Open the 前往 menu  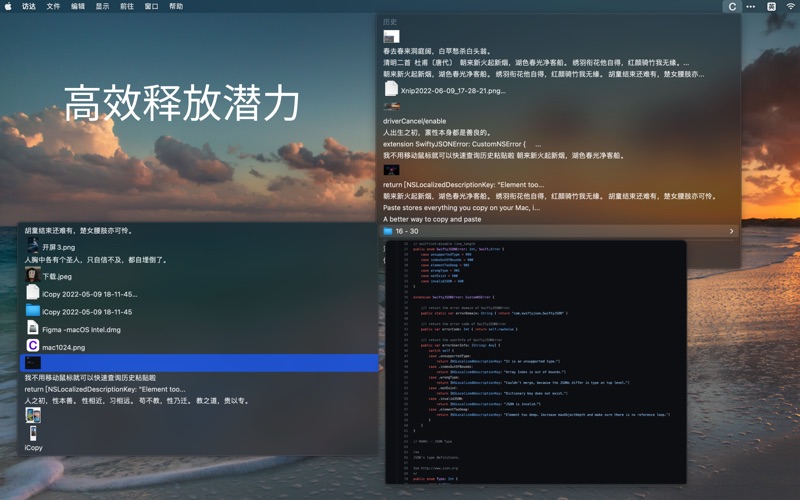tap(127, 6)
